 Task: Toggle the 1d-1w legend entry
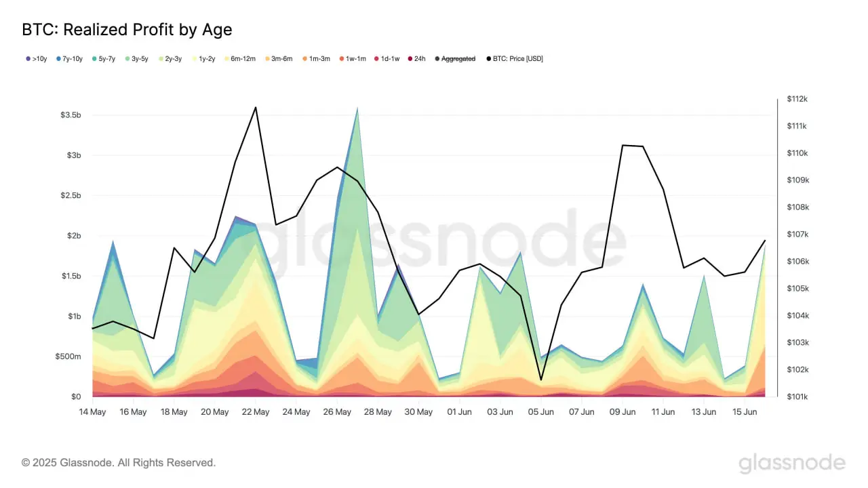pyautogui.click(x=389, y=59)
